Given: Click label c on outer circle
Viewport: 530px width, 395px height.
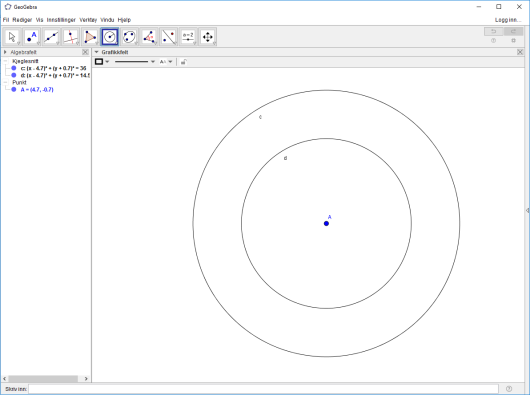Looking at the screenshot, I should click(260, 117).
